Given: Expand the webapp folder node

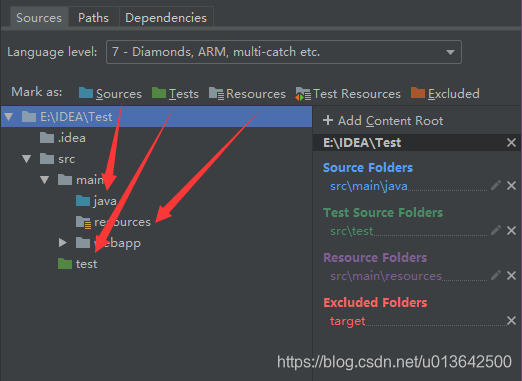Looking at the screenshot, I should coord(62,243).
